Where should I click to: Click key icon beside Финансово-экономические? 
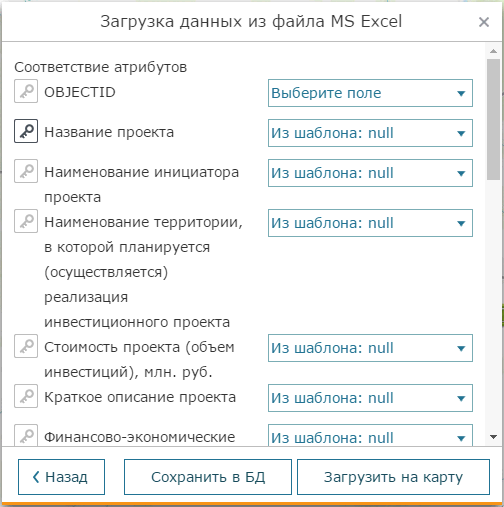coord(26,435)
